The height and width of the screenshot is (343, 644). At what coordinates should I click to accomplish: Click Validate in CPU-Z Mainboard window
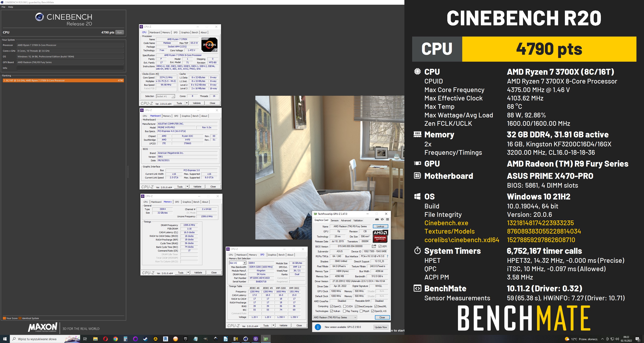(x=197, y=186)
